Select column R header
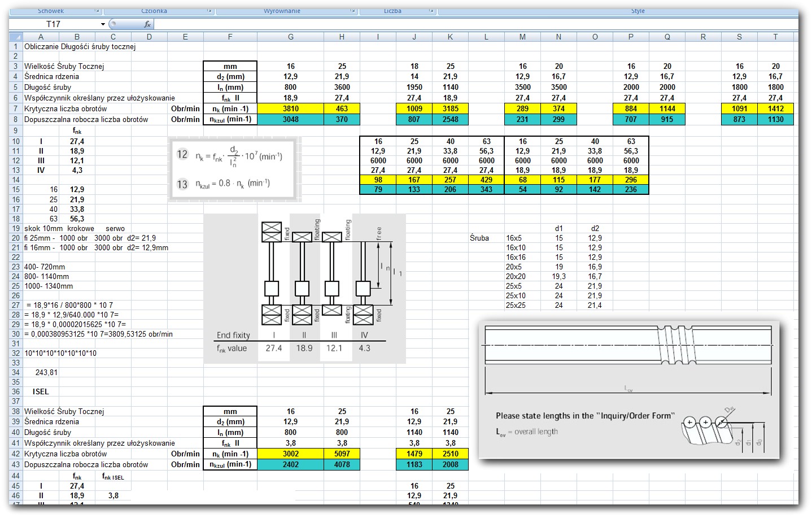 point(703,37)
